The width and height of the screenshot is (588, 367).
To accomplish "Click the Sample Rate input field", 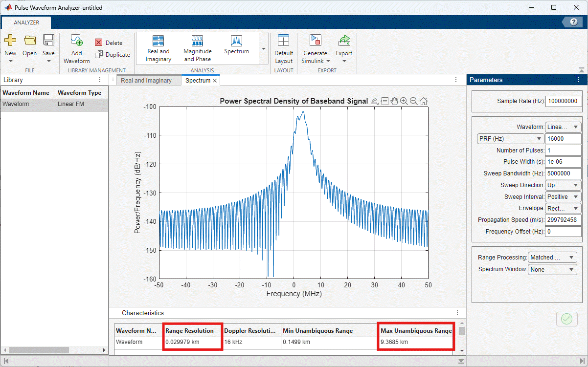I will click(x=563, y=101).
